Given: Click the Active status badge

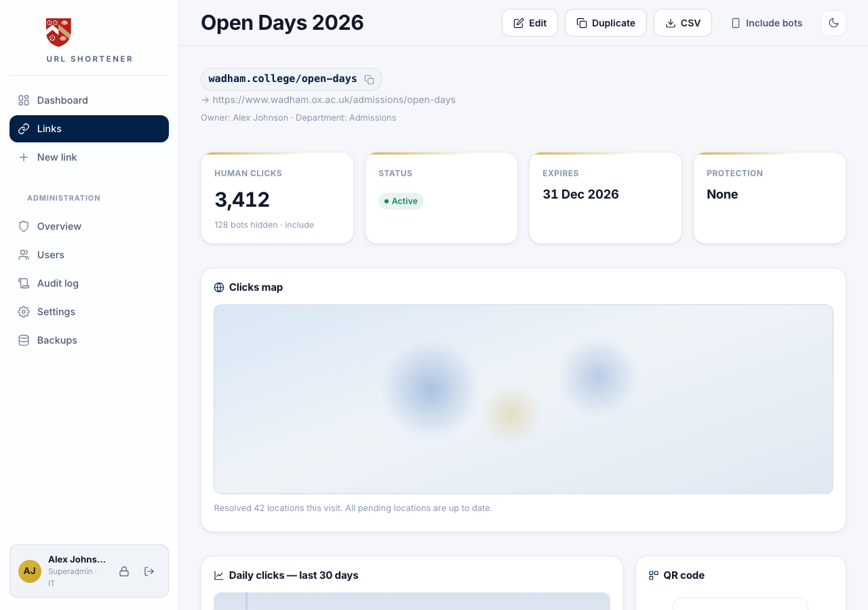Looking at the screenshot, I should 401,201.
